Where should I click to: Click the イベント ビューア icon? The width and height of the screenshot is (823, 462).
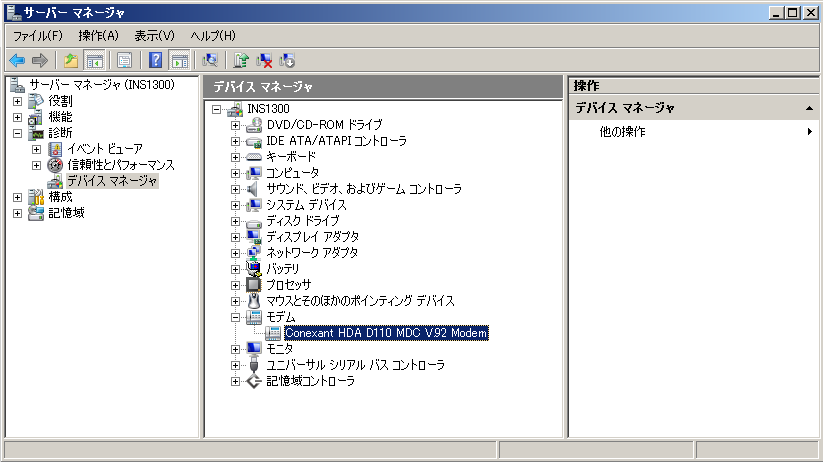tap(55, 149)
